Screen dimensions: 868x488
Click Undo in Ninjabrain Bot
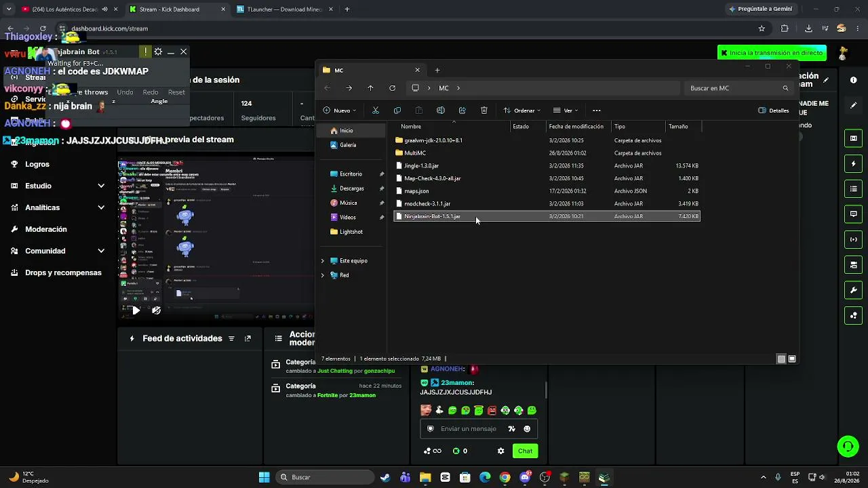(125, 92)
